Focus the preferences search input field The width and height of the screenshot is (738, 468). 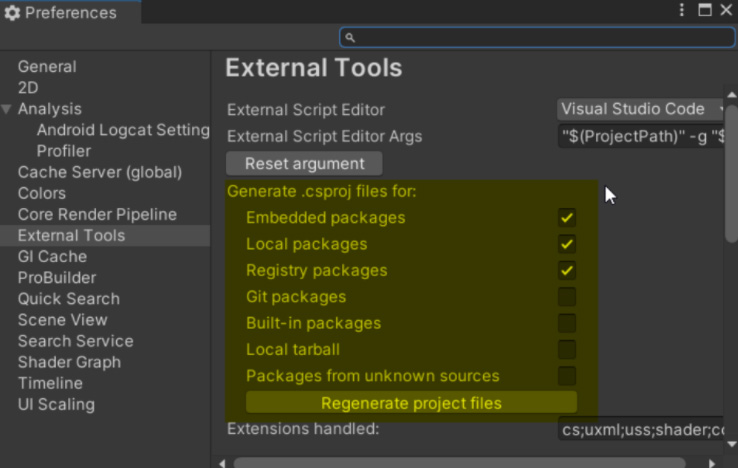540,37
